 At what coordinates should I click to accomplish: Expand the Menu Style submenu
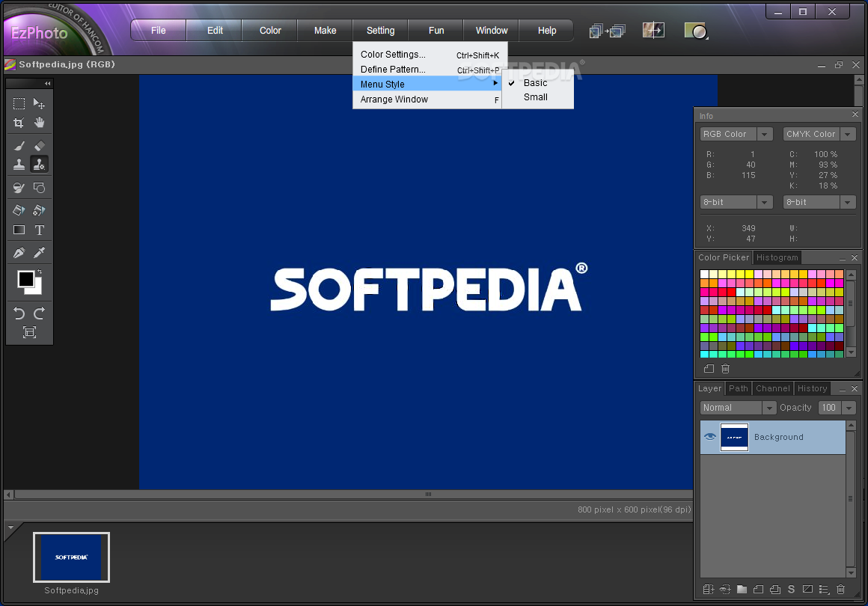[x=427, y=84]
